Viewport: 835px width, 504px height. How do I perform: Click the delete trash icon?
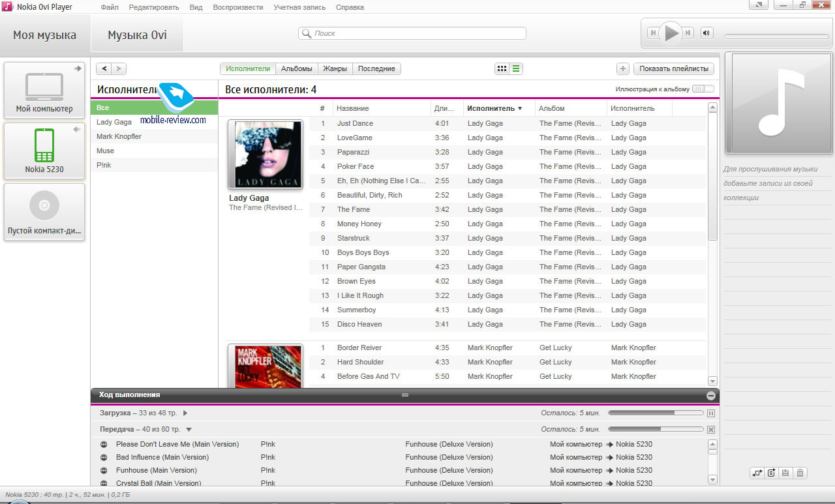800,473
